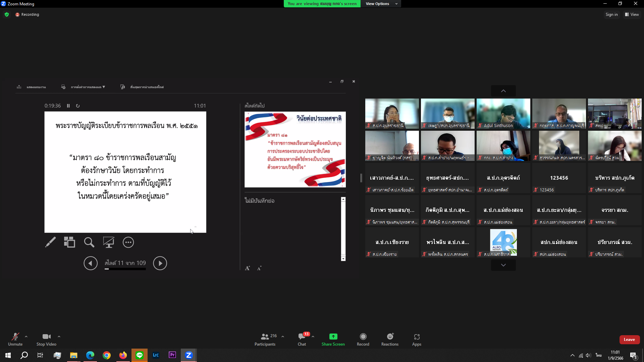
Task: Open the Reactions menu
Action: [x=390, y=339]
